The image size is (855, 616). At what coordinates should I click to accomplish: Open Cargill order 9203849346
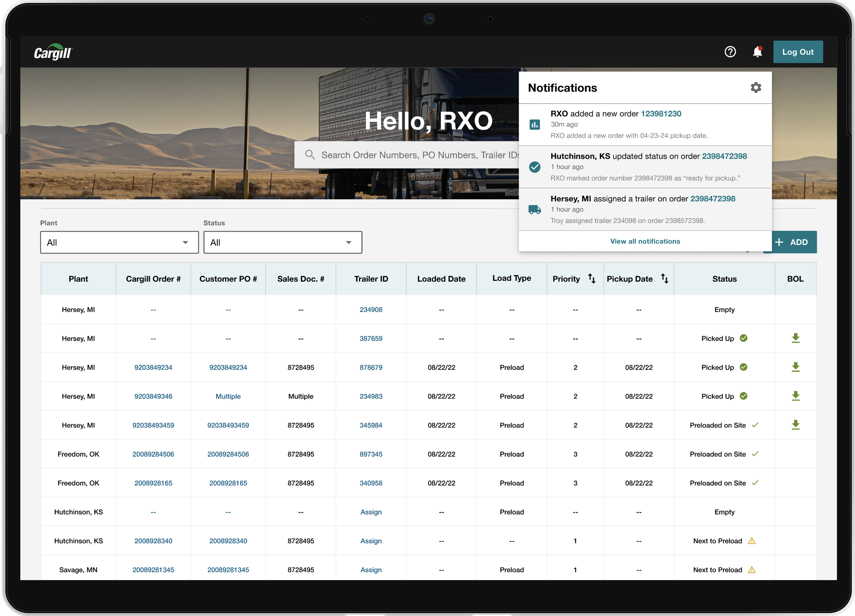click(x=153, y=396)
